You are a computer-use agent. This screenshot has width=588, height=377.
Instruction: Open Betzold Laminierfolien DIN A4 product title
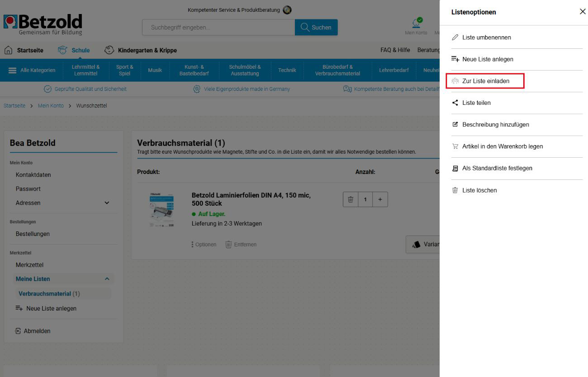point(251,199)
